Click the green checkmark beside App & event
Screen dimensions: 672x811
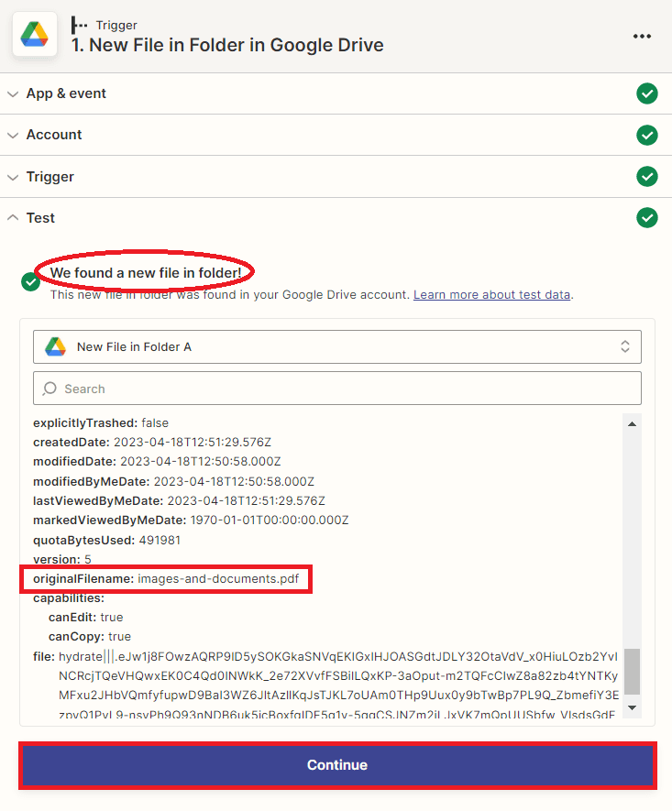point(647,93)
